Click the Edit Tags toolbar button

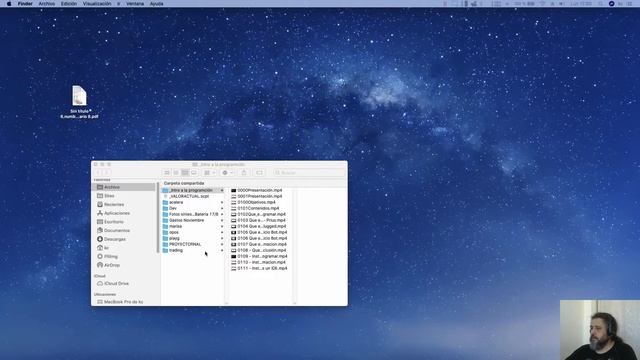(x=260, y=173)
